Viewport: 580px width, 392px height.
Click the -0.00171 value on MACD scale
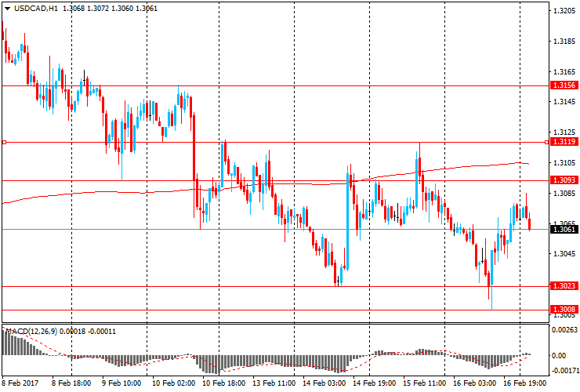(x=565, y=370)
